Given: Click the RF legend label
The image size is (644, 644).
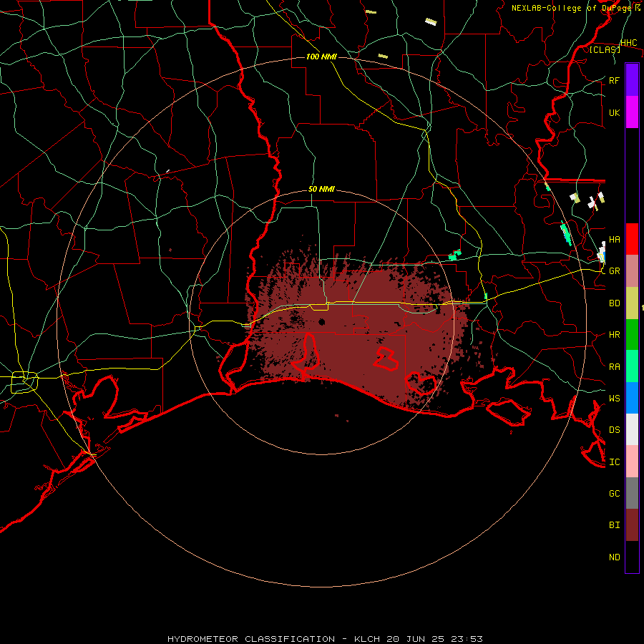Looking at the screenshot, I should click(614, 80).
